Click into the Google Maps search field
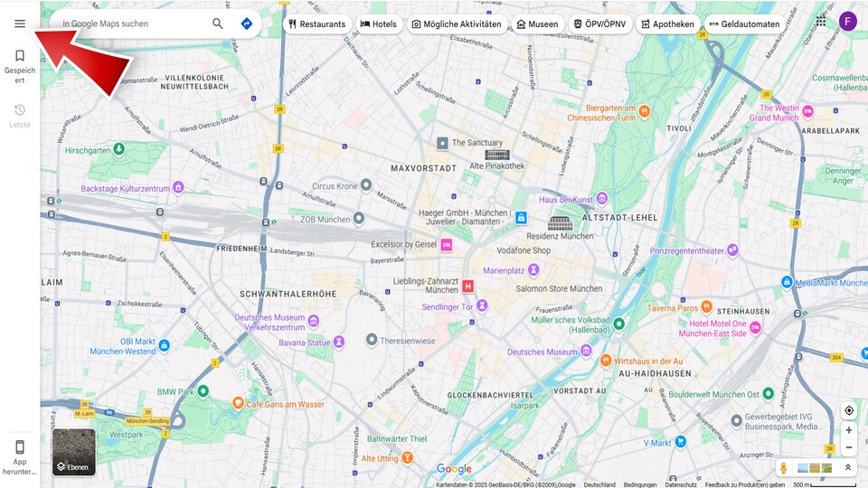The image size is (868, 488). (131, 23)
